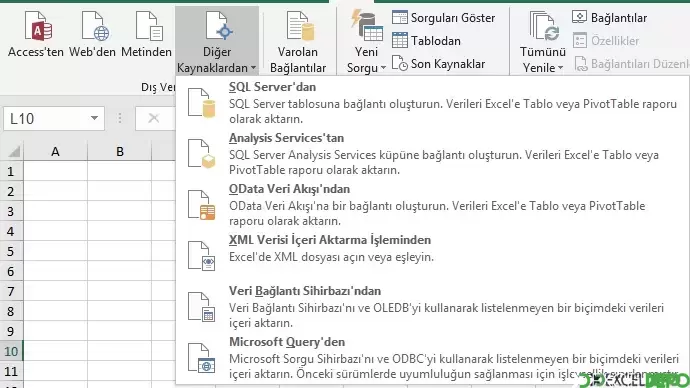Click the Sorguları Göster icon

400,17
